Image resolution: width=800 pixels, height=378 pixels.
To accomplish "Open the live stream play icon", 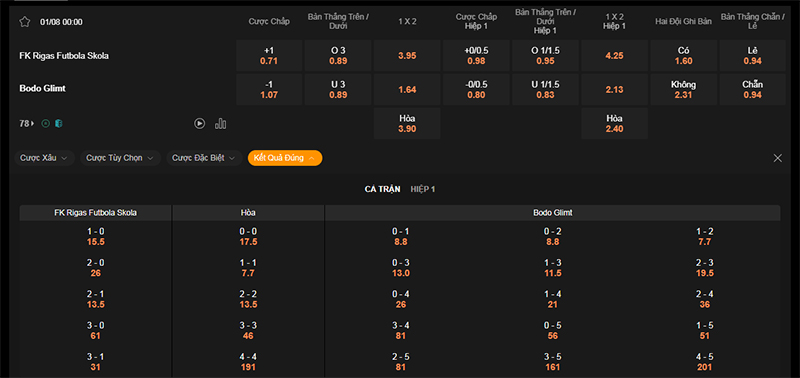I will click(199, 123).
